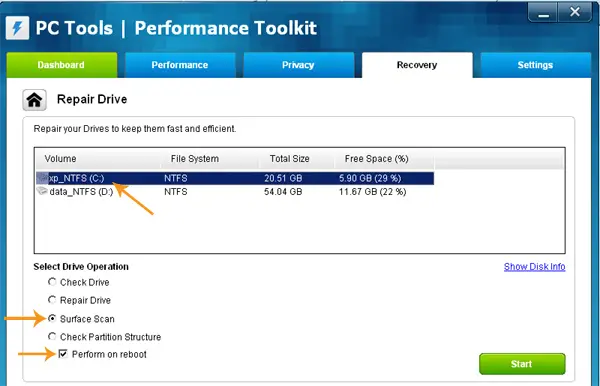
Task: Toggle the Perform on reboot checkbox
Action: coord(63,354)
